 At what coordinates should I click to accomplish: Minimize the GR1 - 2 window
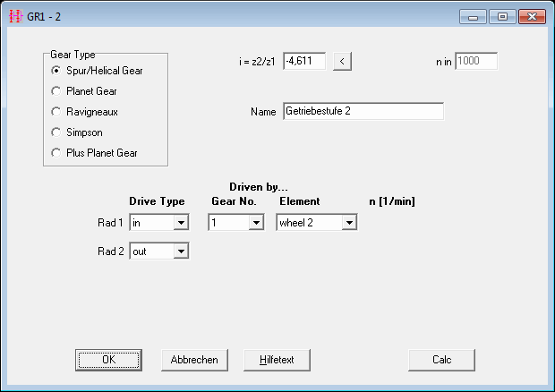(473, 16)
